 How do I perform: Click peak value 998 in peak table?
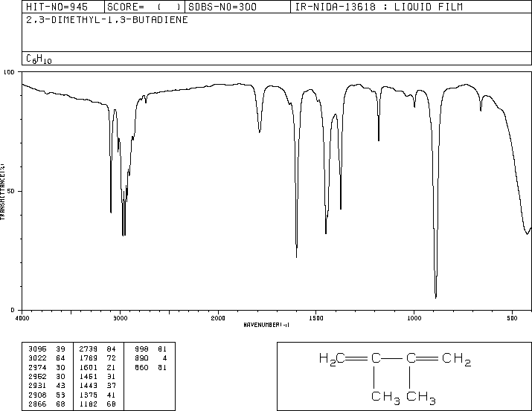141,349
